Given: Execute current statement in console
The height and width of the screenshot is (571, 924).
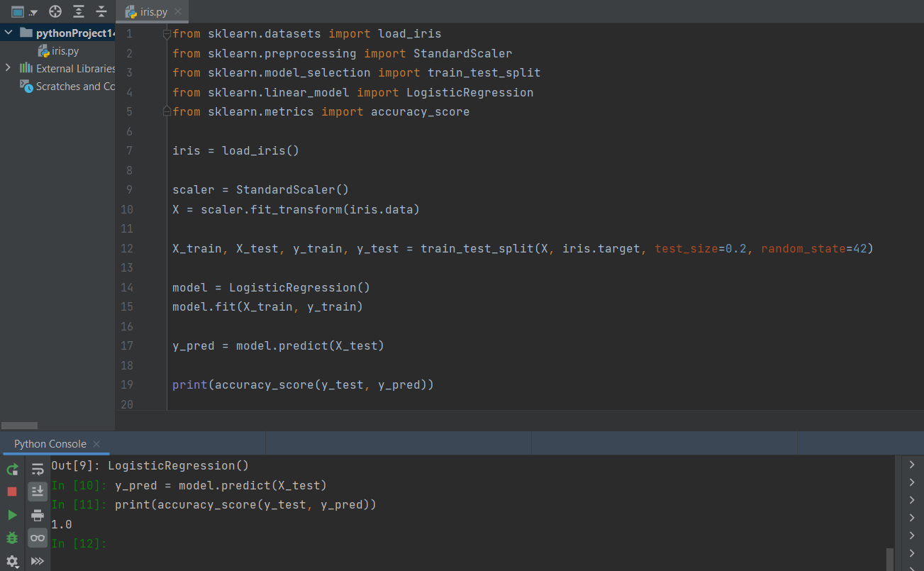Looking at the screenshot, I should click(11, 514).
